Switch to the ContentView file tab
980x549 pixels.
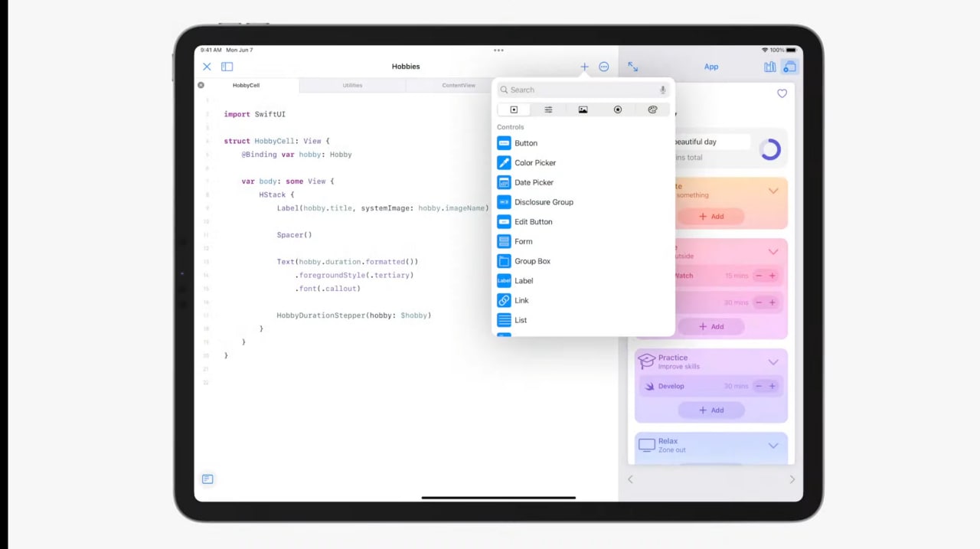point(459,85)
